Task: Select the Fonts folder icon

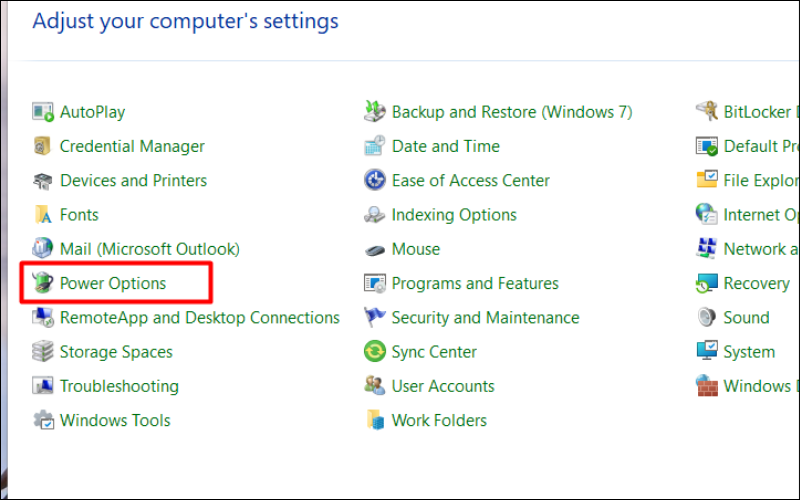Action: (x=43, y=215)
